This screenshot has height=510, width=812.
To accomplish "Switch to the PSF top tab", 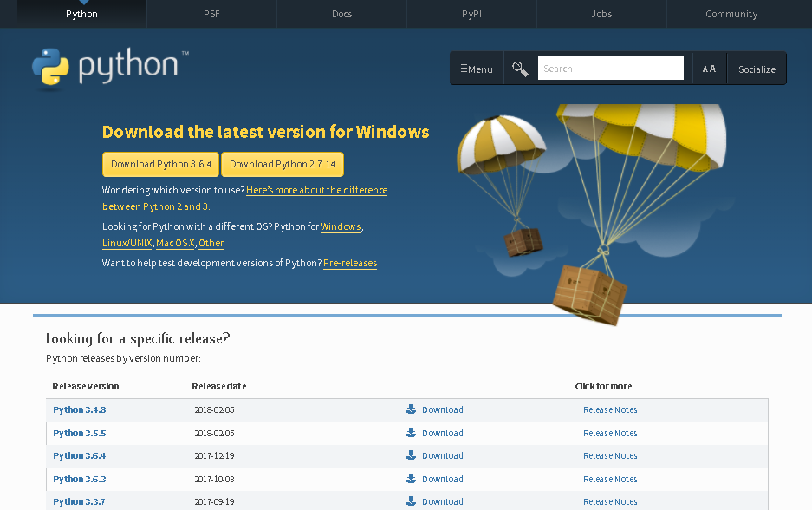I will [x=211, y=14].
